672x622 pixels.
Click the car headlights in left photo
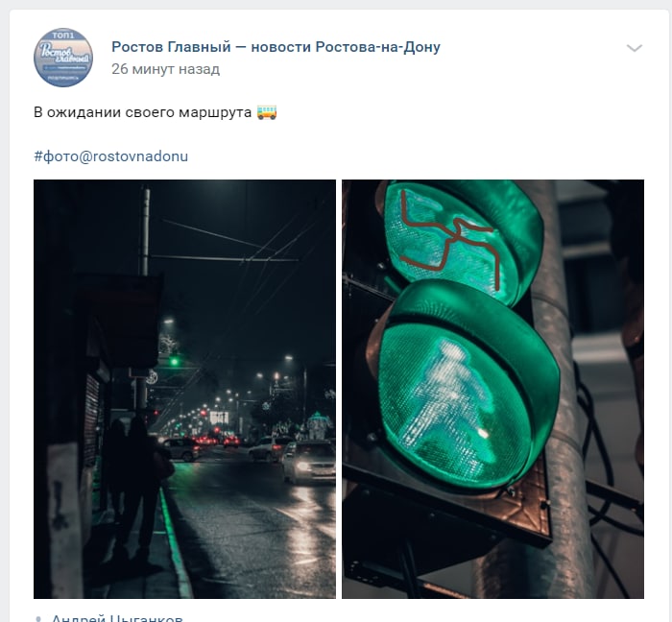[308, 466]
